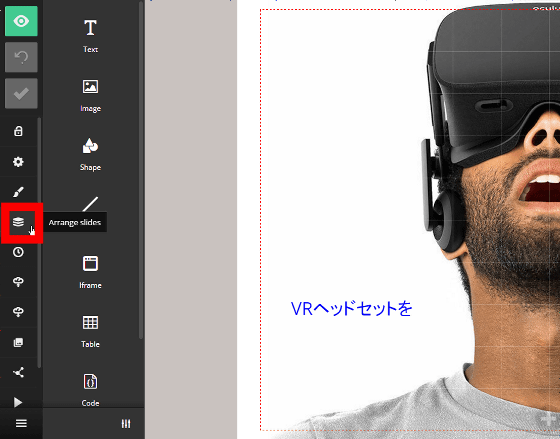The image size is (560, 439).
Task: Click the share icon in sidebar
Action: tap(18, 373)
